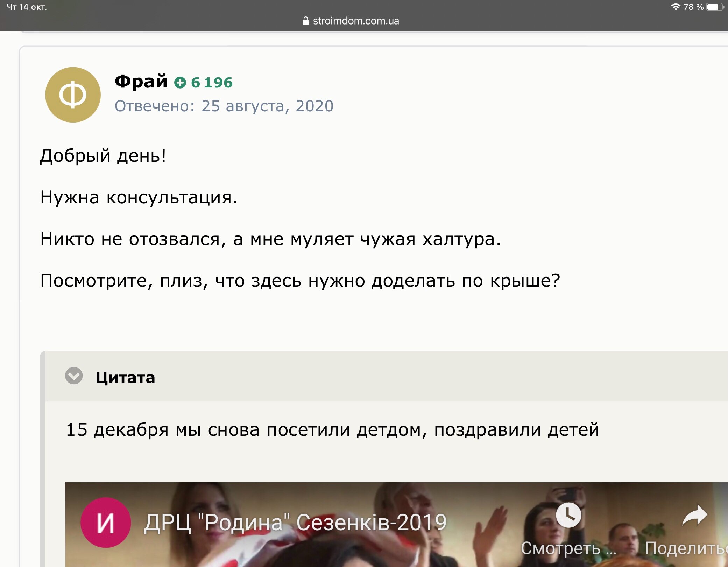Open video title ДРЦ Родина Сезенків-2019
The width and height of the screenshot is (728, 567).
(x=296, y=523)
